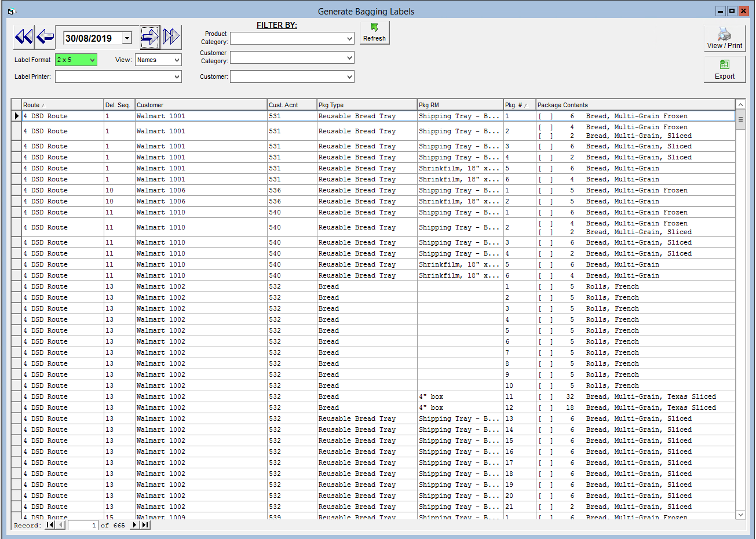
Task: Open the View Names dropdown
Action: (x=177, y=60)
